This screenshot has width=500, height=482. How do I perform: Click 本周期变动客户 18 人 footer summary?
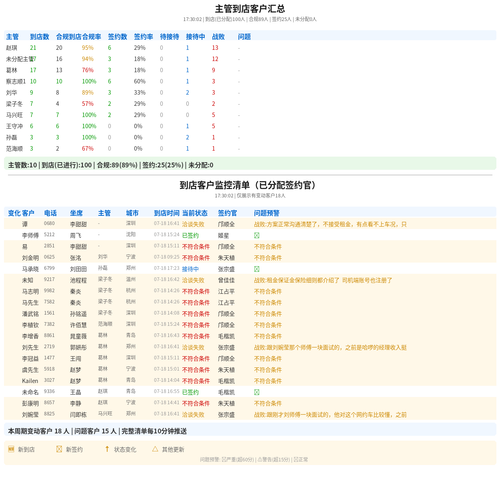click(x=39, y=431)
